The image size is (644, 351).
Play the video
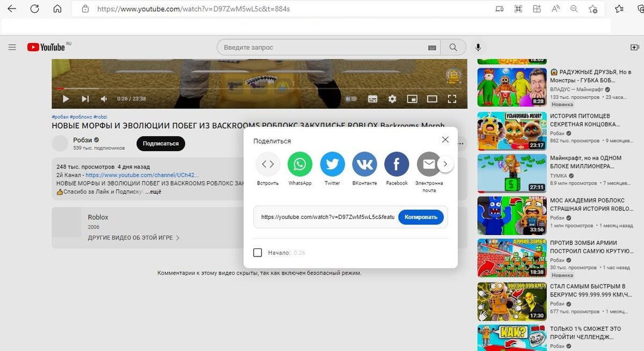[x=65, y=99]
